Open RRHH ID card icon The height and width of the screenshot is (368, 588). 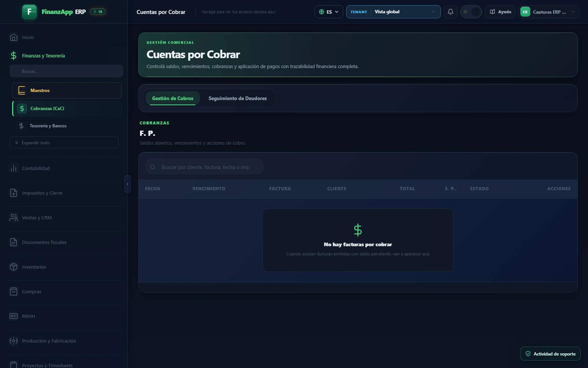14,316
